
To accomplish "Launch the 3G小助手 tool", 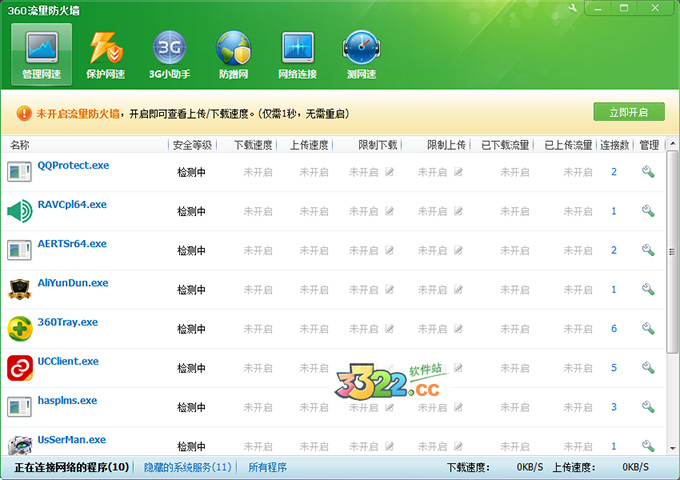I will click(169, 54).
